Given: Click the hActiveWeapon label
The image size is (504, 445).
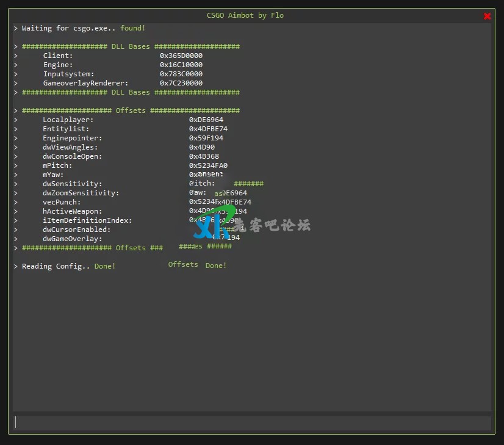Looking at the screenshot, I should 72,211.
